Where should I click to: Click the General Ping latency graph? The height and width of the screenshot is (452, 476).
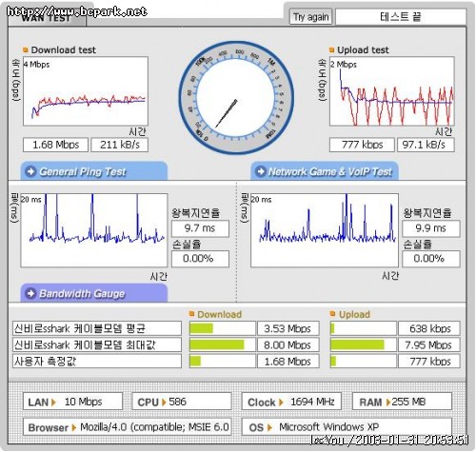(94, 230)
